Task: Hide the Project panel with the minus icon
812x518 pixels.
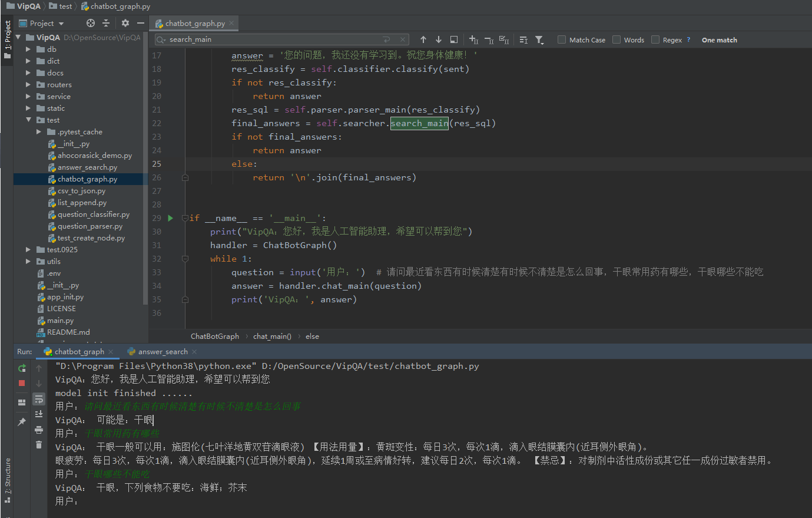Action: click(x=141, y=23)
